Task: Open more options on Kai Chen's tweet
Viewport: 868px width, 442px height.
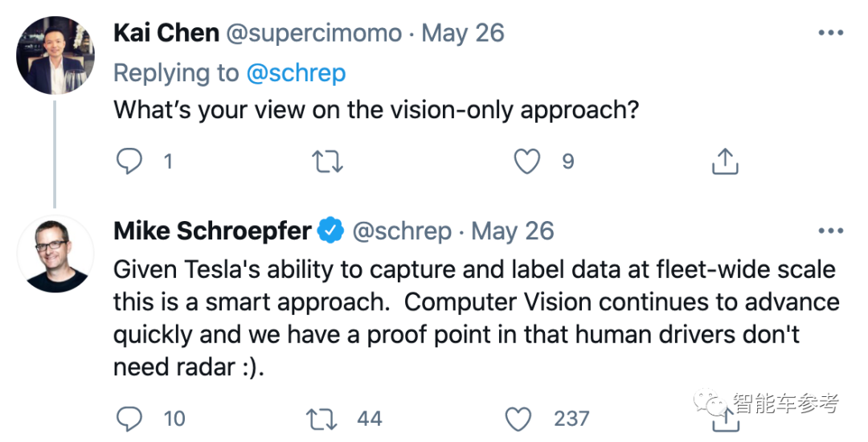Action: tap(830, 33)
